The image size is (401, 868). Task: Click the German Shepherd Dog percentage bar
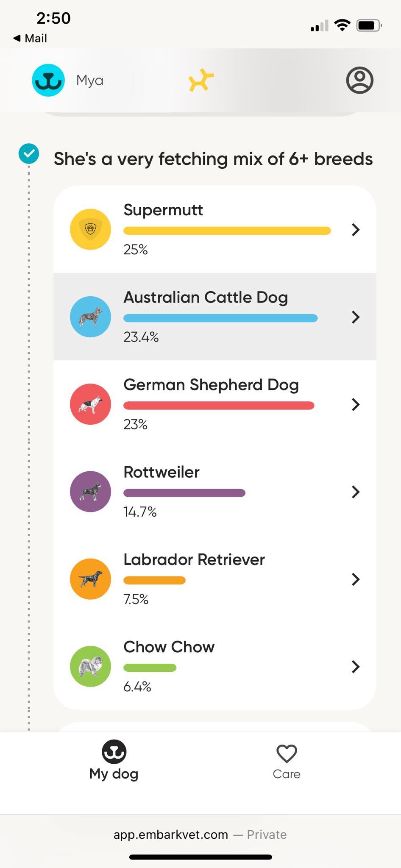pos(219,406)
